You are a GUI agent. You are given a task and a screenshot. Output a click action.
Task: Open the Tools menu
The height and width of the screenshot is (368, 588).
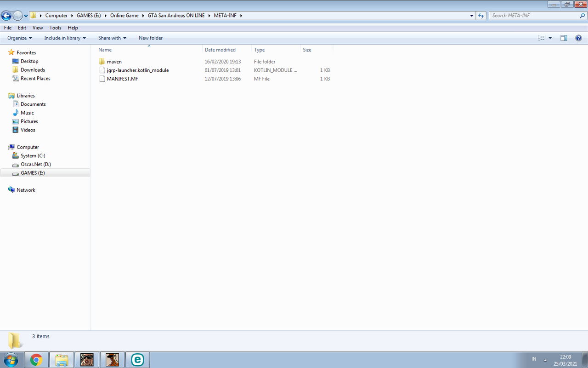(x=55, y=28)
